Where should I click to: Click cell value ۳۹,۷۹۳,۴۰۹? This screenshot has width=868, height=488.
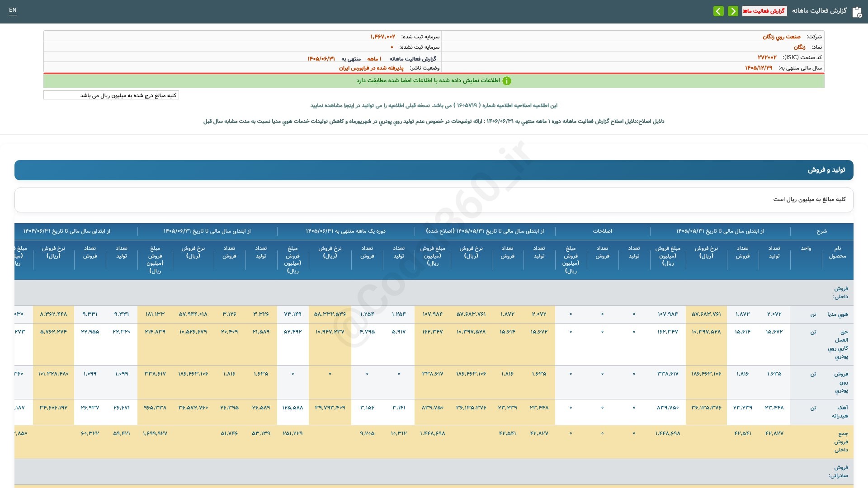[330, 408]
